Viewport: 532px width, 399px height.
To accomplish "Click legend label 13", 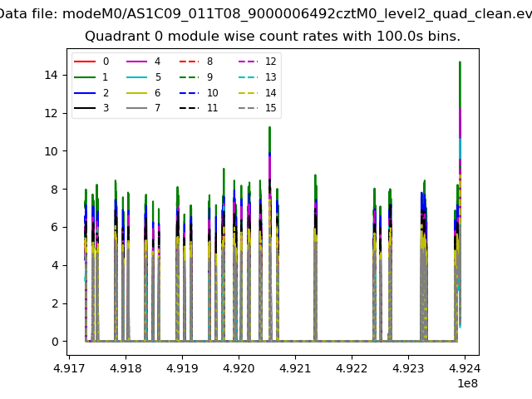I will [270, 77].
